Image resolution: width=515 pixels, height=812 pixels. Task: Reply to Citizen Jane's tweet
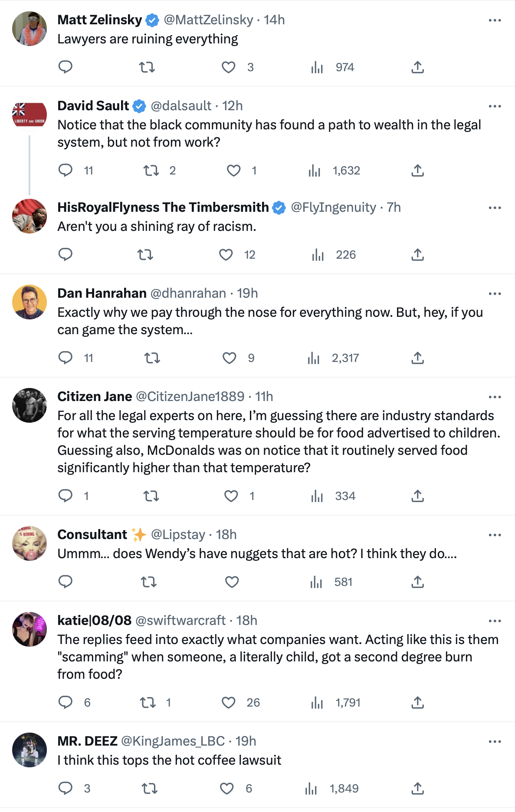[66, 496]
